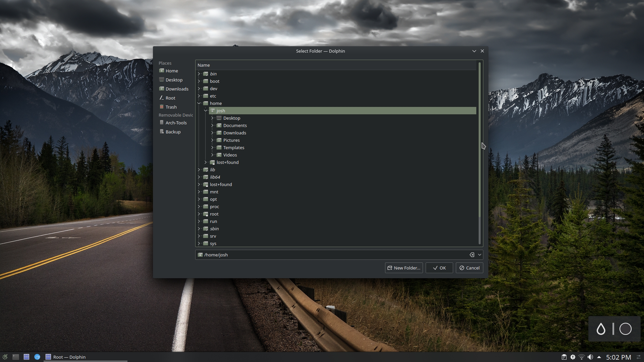Screen dimensions: 644x362
Task: Sort by the Name column header
Action: (336, 65)
